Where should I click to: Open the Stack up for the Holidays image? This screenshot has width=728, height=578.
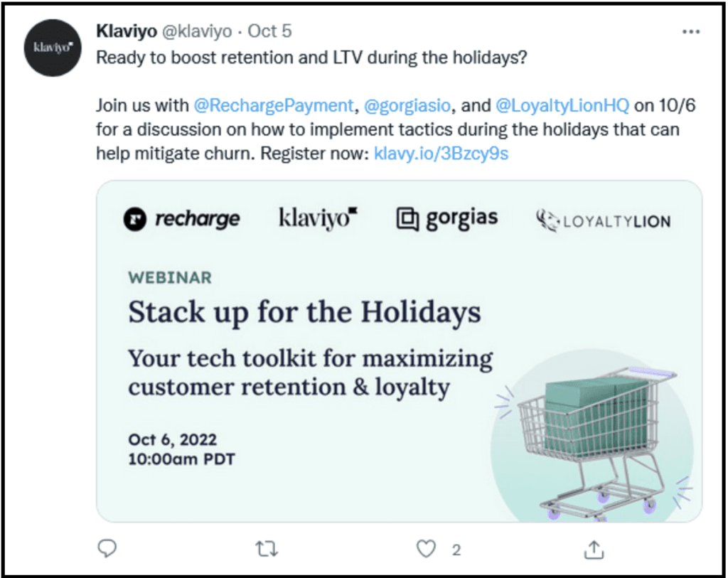click(x=304, y=313)
